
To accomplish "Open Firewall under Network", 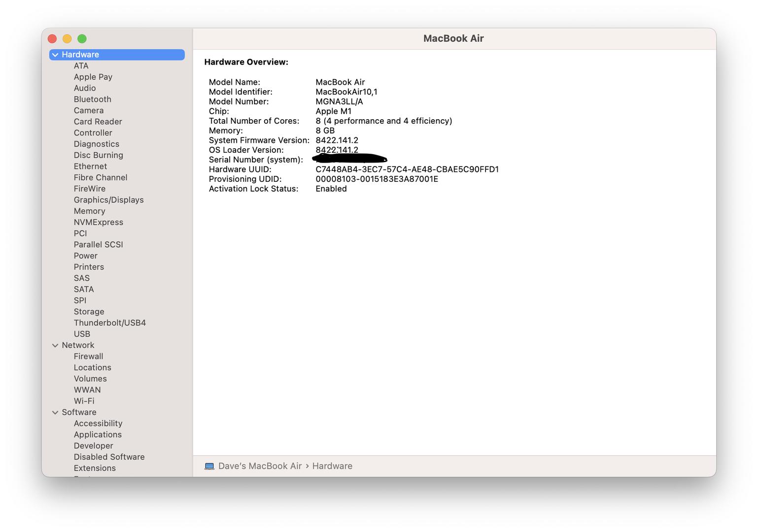I will pos(89,356).
